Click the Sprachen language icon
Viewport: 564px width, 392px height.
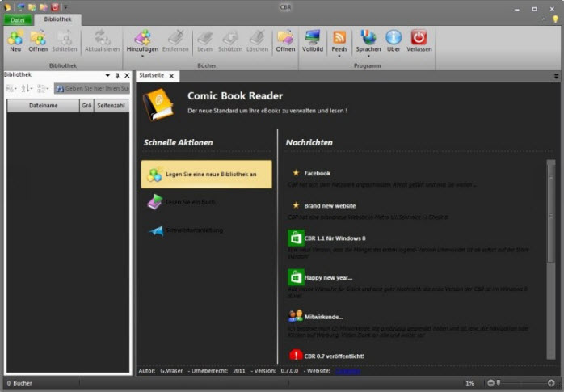click(368, 38)
